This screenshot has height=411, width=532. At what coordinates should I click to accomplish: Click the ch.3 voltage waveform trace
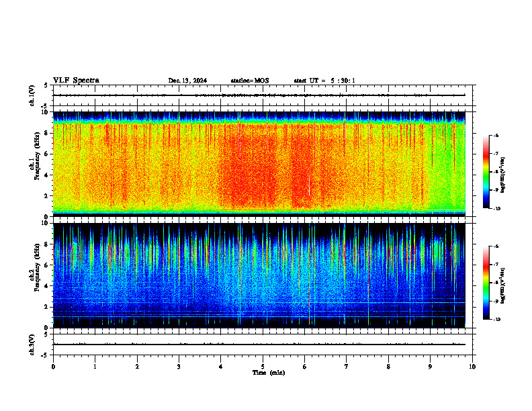(x=259, y=345)
